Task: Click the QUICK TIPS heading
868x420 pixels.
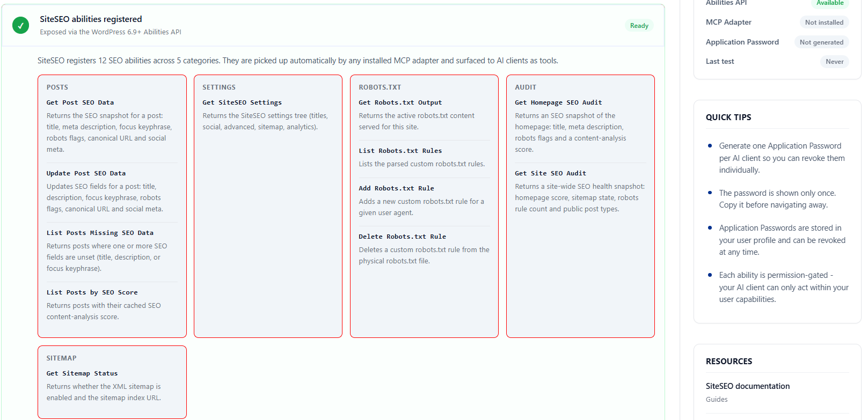Action: 728,117
